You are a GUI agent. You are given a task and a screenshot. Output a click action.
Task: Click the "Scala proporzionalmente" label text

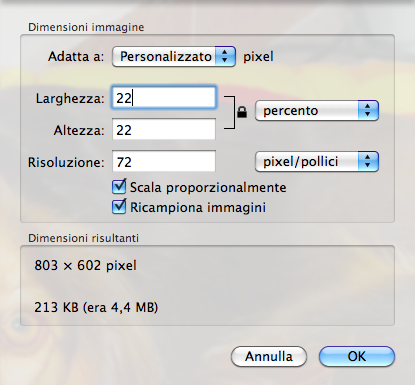[x=208, y=188]
